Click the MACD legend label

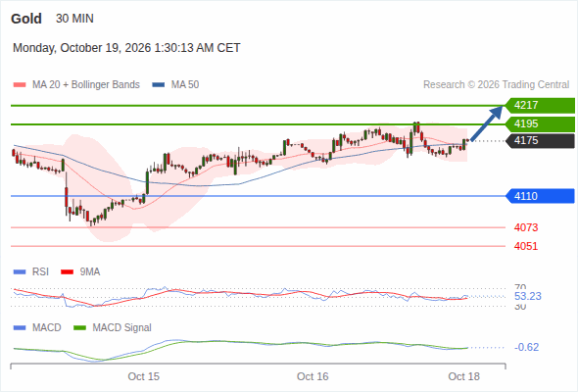pyautogui.click(x=47, y=328)
